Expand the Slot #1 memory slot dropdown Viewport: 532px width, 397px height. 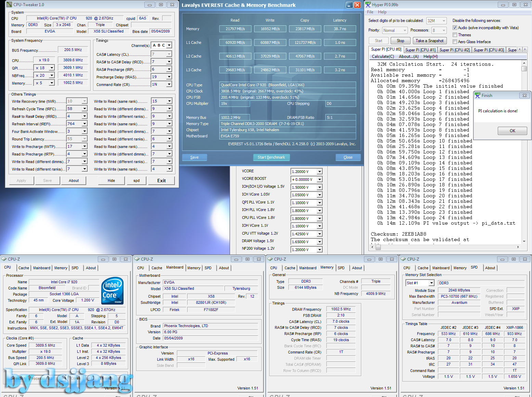tap(431, 283)
